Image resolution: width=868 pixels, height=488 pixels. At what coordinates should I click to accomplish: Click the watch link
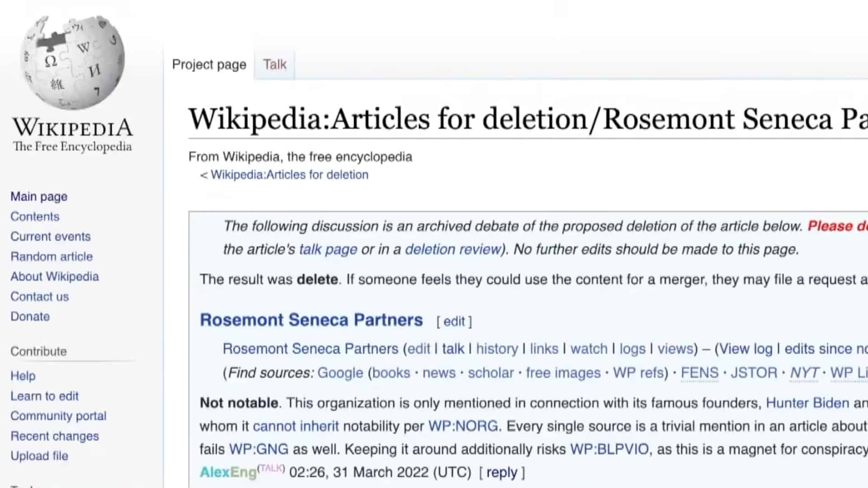(x=589, y=349)
